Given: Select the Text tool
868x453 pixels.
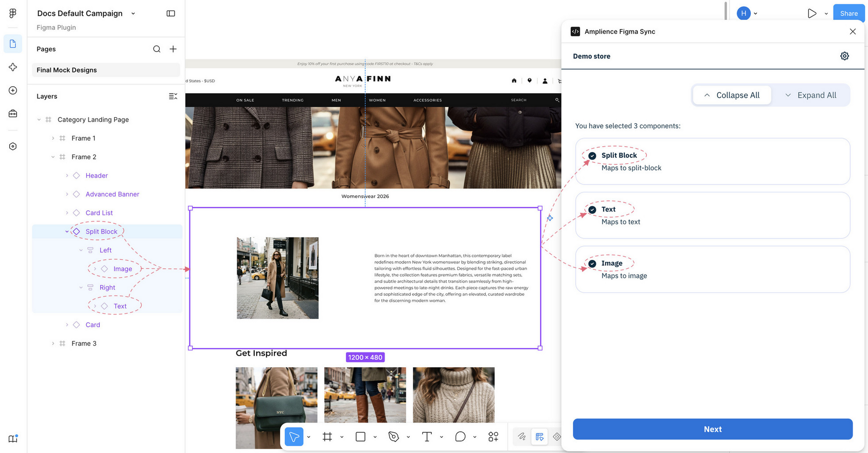Looking at the screenshot, I should tap(427, 436).
